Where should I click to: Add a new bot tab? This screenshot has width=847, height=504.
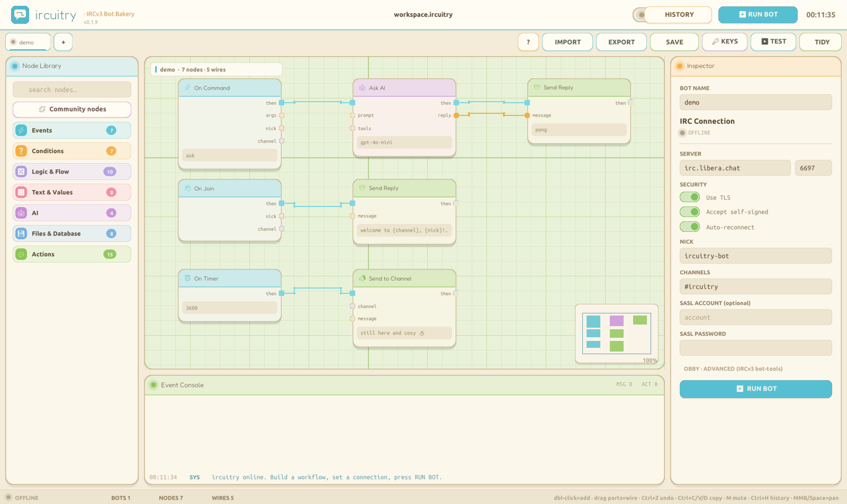63,42
